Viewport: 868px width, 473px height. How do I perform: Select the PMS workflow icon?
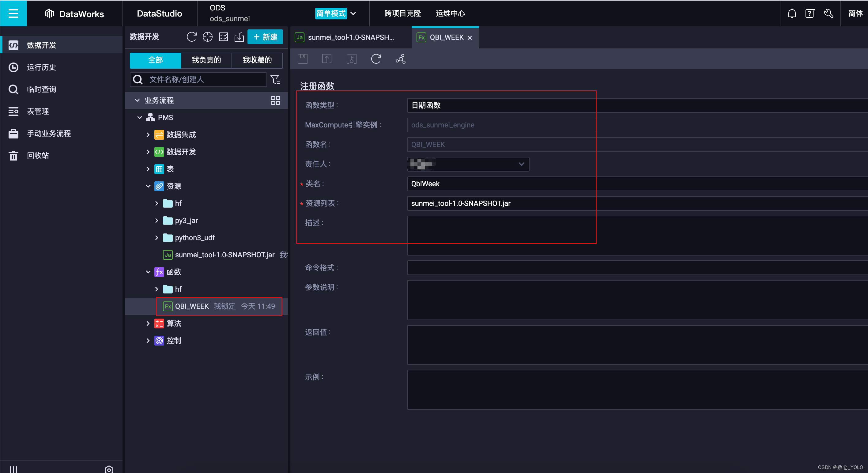[150, 117]
